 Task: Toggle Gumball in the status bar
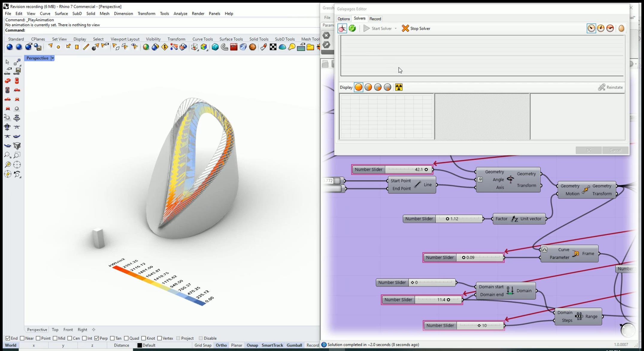[294, 345]
